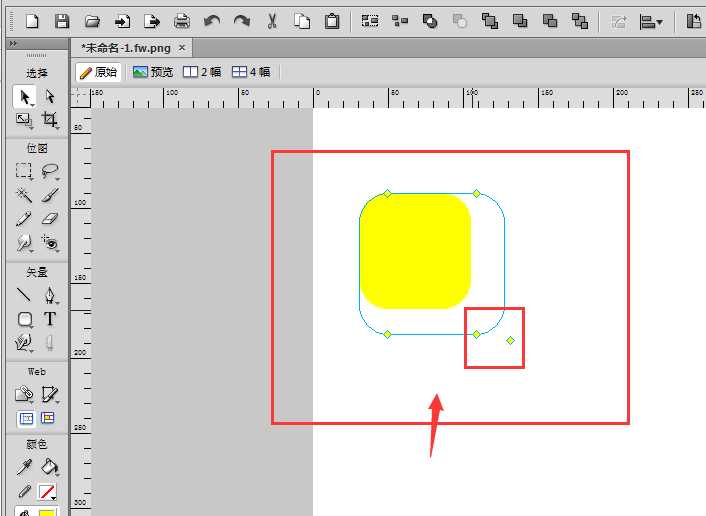The height and width of the screenshot is (516, 706).
Task: Hide slices and hotspots
Action: (26, 418)
